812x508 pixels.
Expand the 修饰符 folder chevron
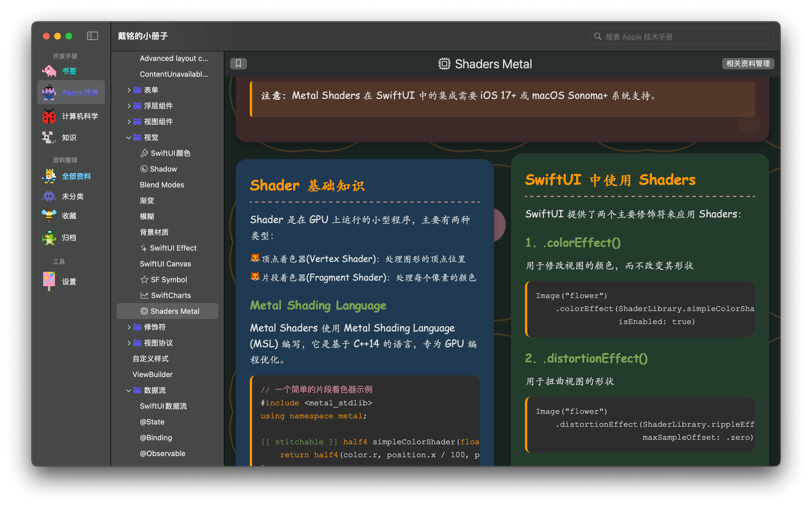pyautogui.click(x=129, y=327)
